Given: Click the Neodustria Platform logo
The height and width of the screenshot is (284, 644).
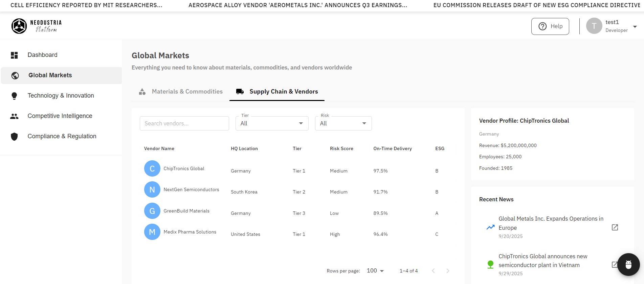Looking at the screenshot, I should coord(37,26).
